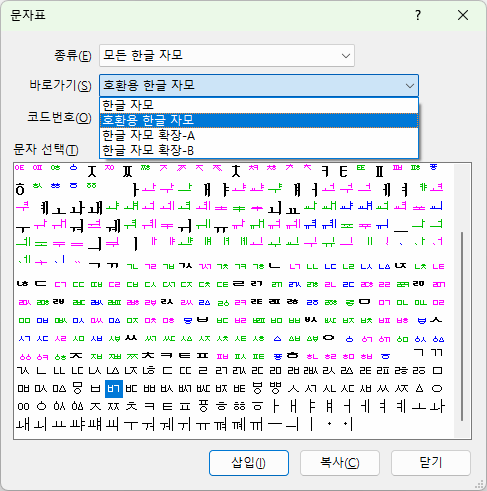Select the black ㆆ character

click(257, 407)
